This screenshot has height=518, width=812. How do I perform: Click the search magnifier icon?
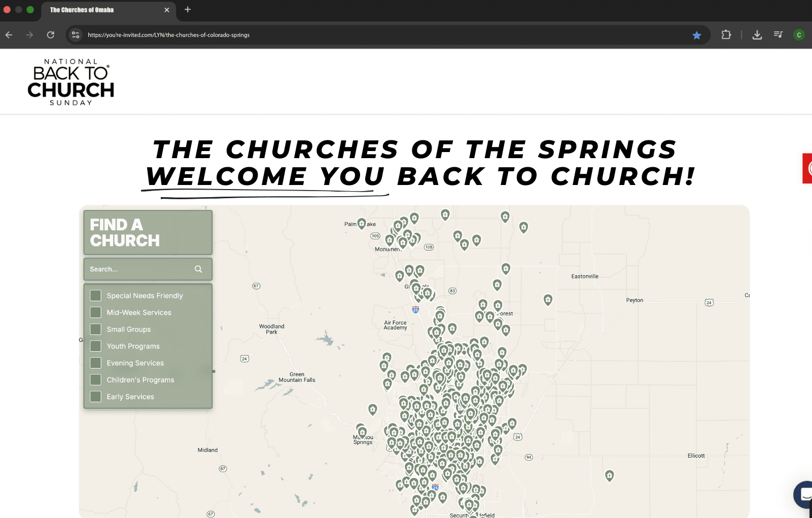pos(198,269)
